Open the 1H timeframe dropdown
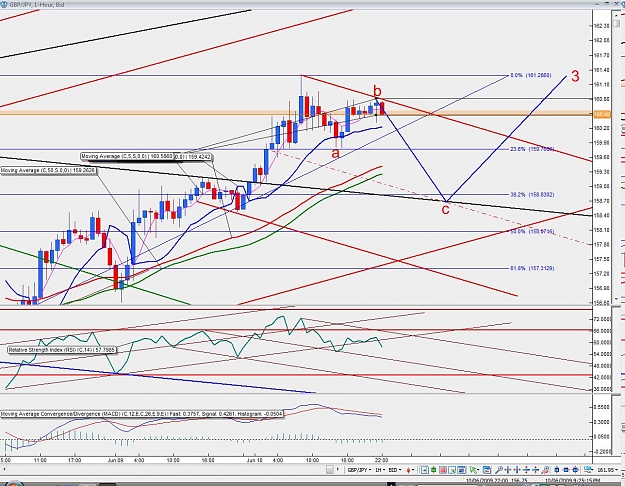This screenshot has width=625, height=486. click(380, 470)
